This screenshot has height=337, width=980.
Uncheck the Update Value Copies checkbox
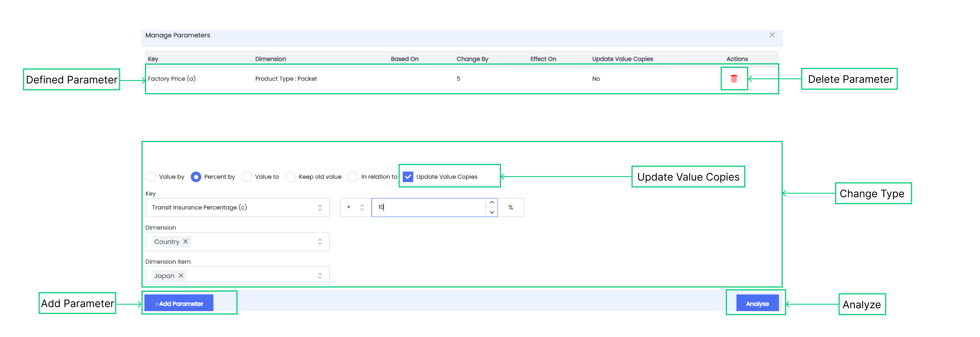pyautogui.click(x=408, y=177)
